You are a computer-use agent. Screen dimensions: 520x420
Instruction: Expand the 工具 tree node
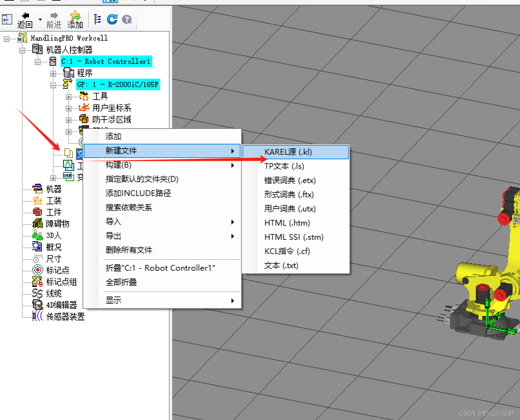click(x=69, y=97)
